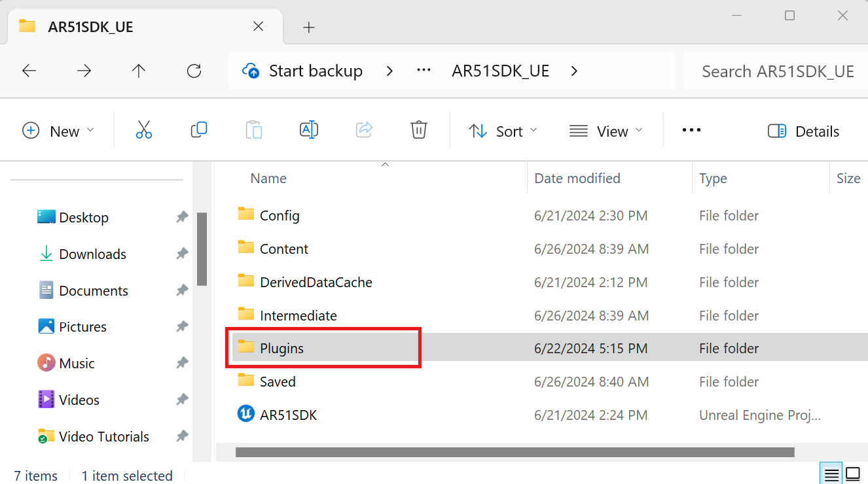
Task: Click breadcrumb ellipsis for hidden path
Action: pyautogui.click(x=424, y=71)
